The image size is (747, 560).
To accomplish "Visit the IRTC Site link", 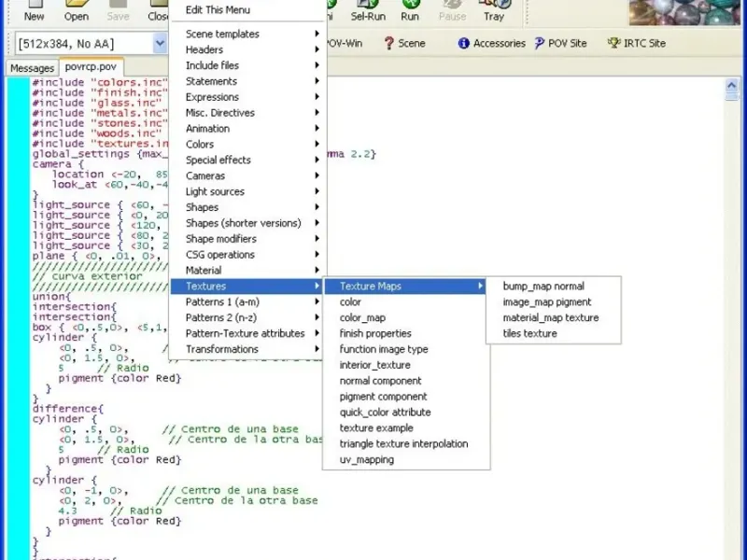I will pyautogui.click(x=637, y=43).
